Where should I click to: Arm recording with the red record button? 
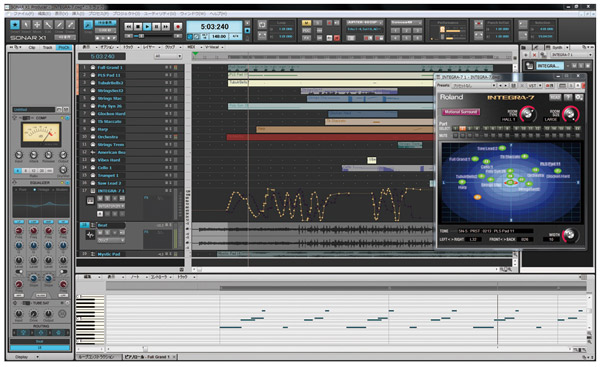(x=178, y=26)
